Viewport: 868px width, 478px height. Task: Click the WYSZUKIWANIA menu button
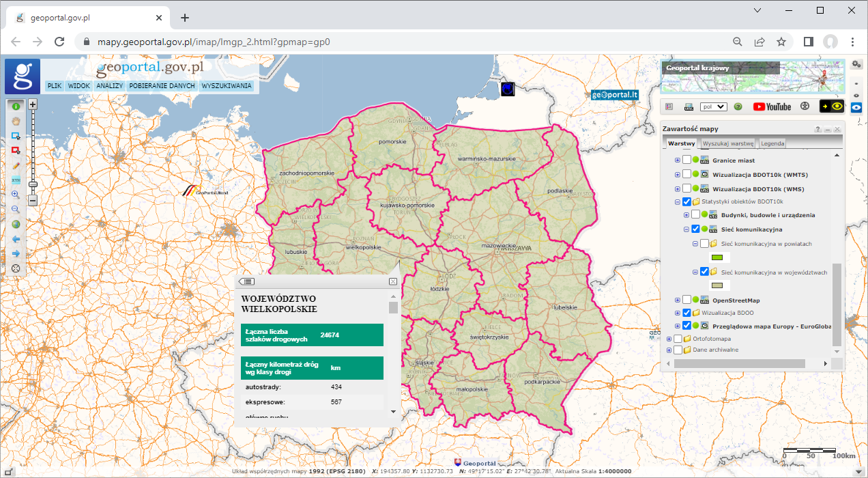click(x=227, y=86)
